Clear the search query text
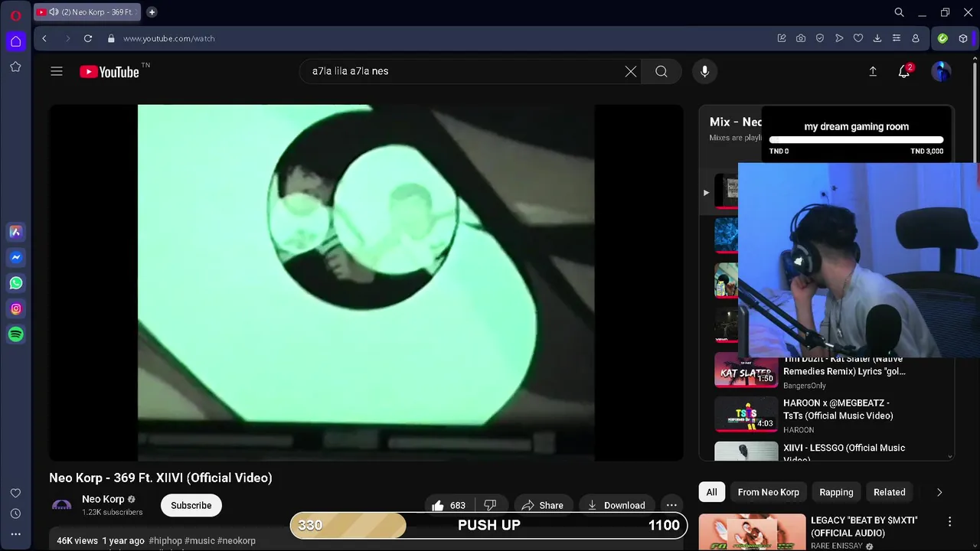The image size is (980, 551). pyautogui.click(x=631, y=71)
